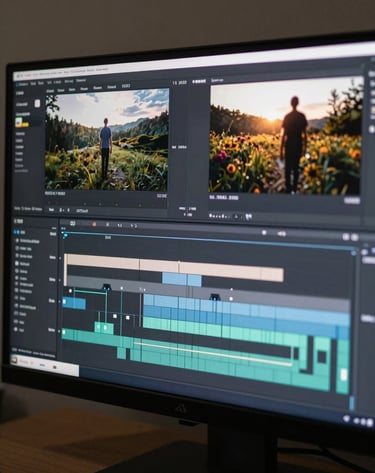Click the leftmost icon in the bottom-right corner

pos(346,418)
